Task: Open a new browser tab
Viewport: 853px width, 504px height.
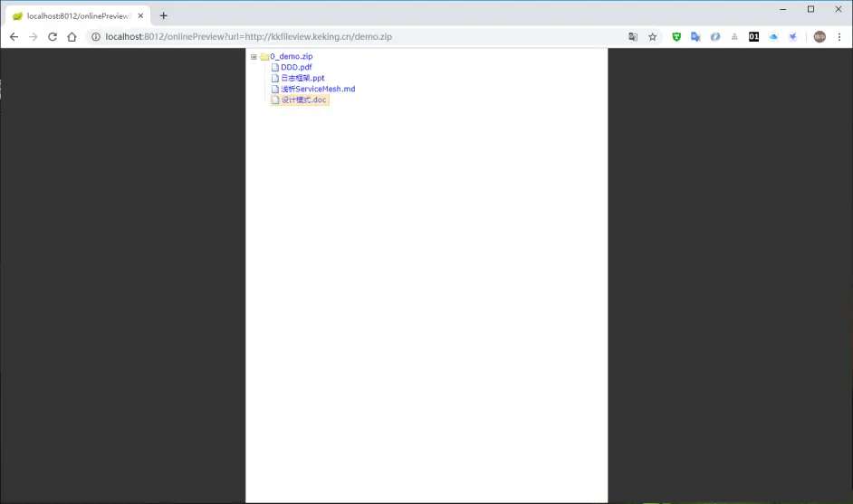Action: pyautogui.click(x=164, y=15)
